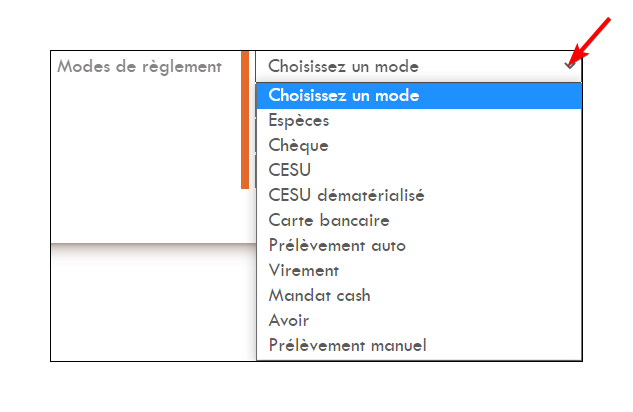Image resolution: width=633 pixels, height=412 pixels.
Task: Click the dropdown chevron arrow
Action: click(x=570, y=65)
